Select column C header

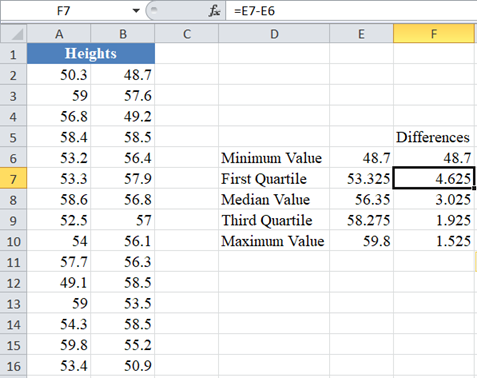(187, 34)
